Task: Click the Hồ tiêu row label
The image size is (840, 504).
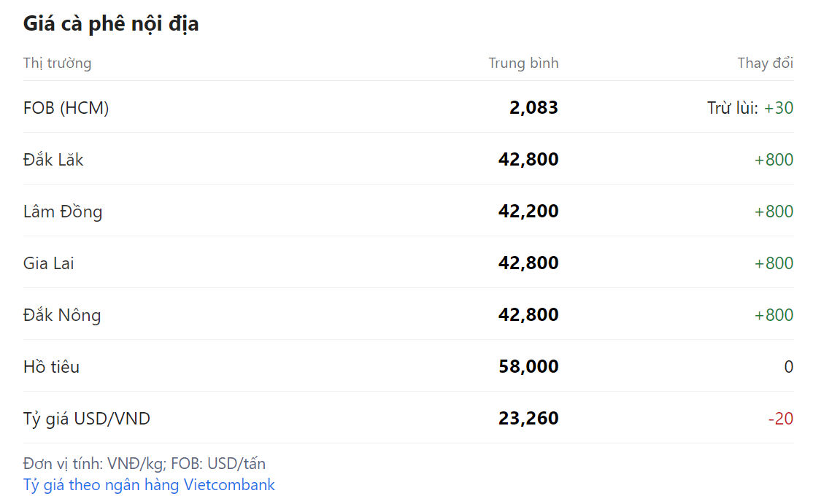Action: coord(51,367)
